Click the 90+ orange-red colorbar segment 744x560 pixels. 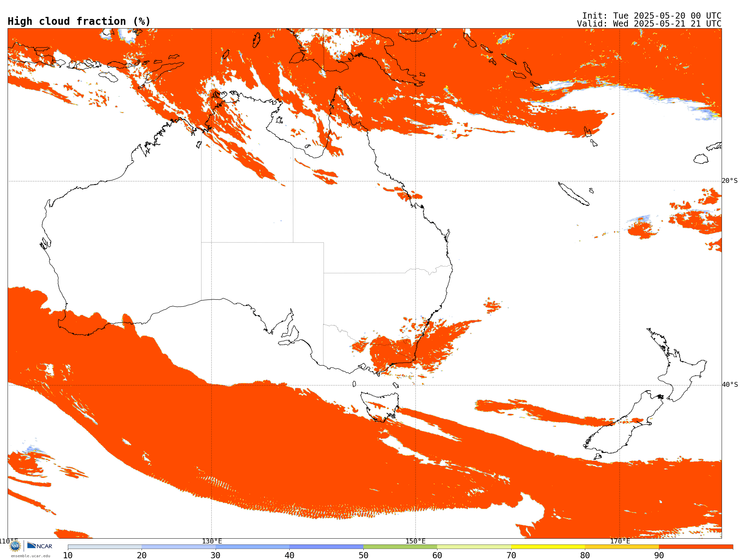pos(696,547)
